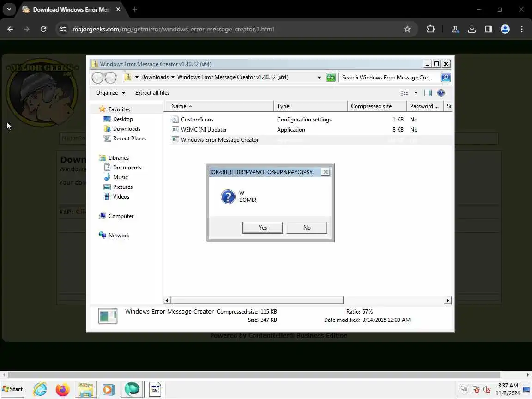
Task: Click the CustomIcons configuration file icon
Action: [x=175, y=119]
